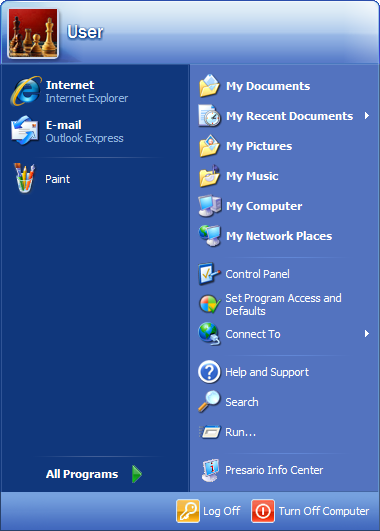This screenshot has height=531, width=380.
Task: Open the My Computer icon
Action: pos(209,206)
